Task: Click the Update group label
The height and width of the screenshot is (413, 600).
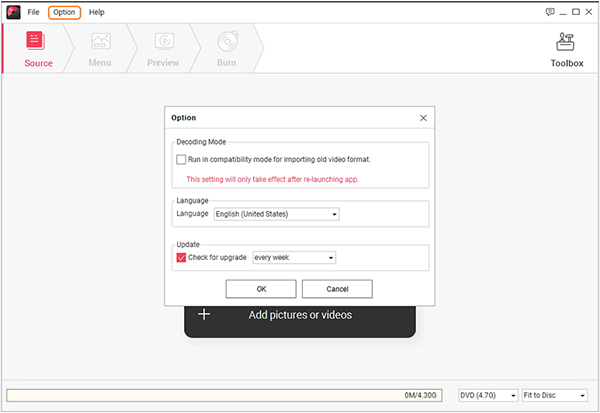Action: pyautogui.click(x=188, y=244)
